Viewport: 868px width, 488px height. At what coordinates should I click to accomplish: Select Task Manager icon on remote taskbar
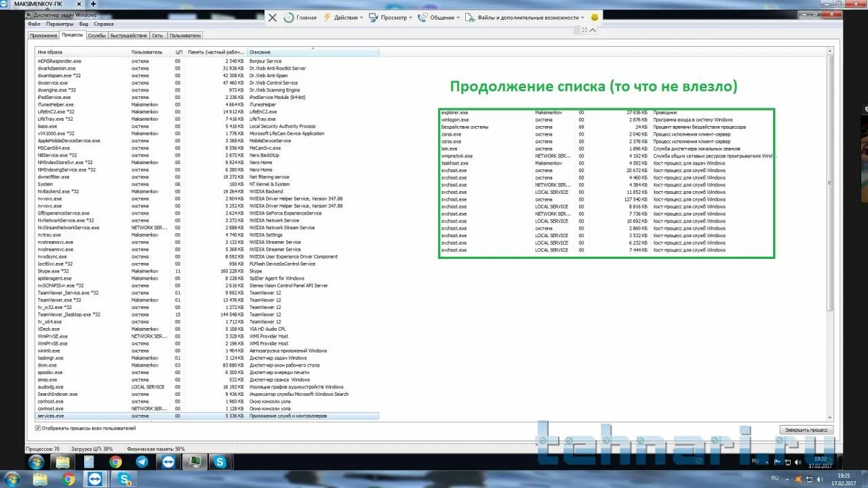point(194,462)
